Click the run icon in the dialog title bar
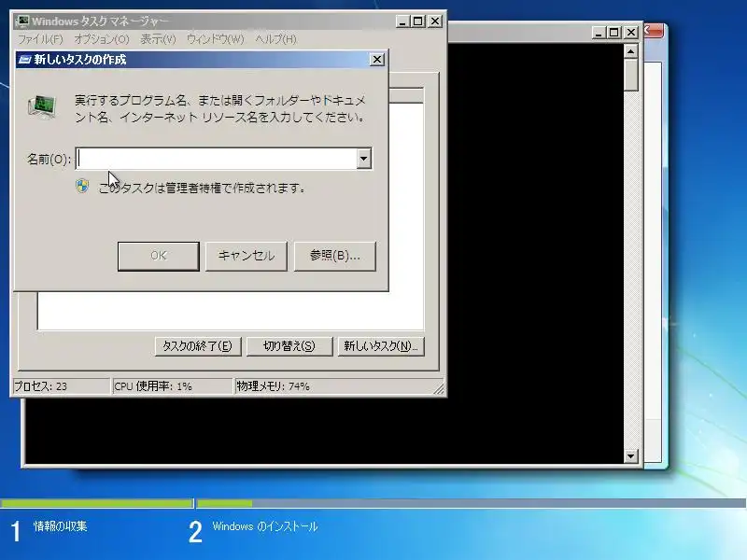 pyautogui.click(x=24, y=60)
